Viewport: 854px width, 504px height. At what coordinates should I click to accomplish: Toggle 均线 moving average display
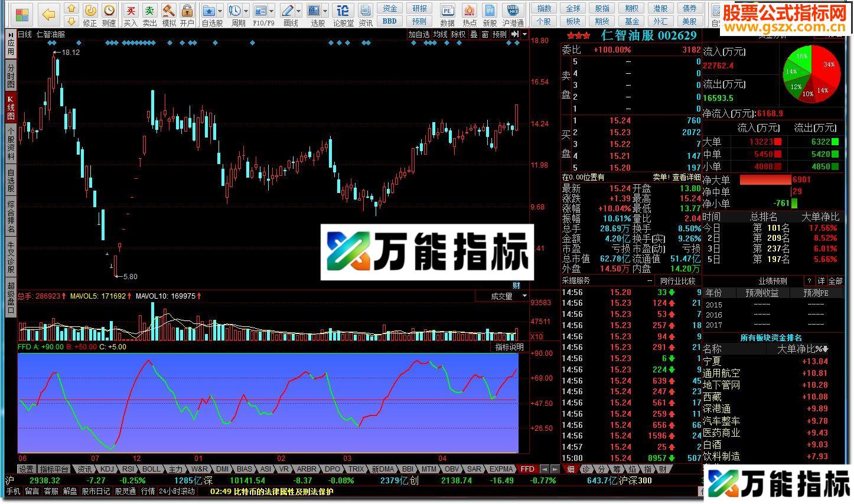tap(440, 35)
